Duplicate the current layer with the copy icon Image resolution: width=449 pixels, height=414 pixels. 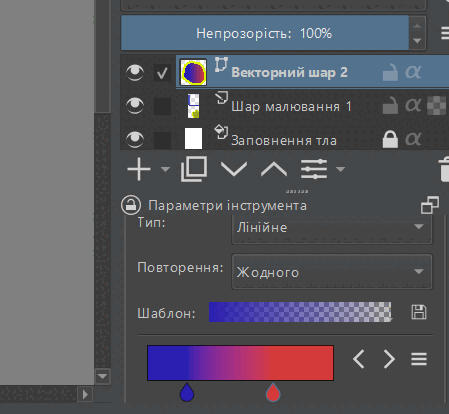[194, 169]
